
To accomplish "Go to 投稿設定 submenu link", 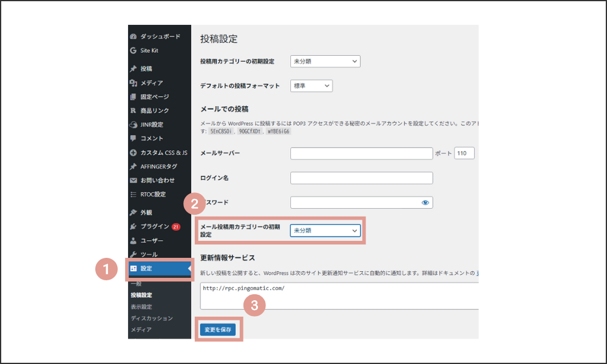I will 141,295.
